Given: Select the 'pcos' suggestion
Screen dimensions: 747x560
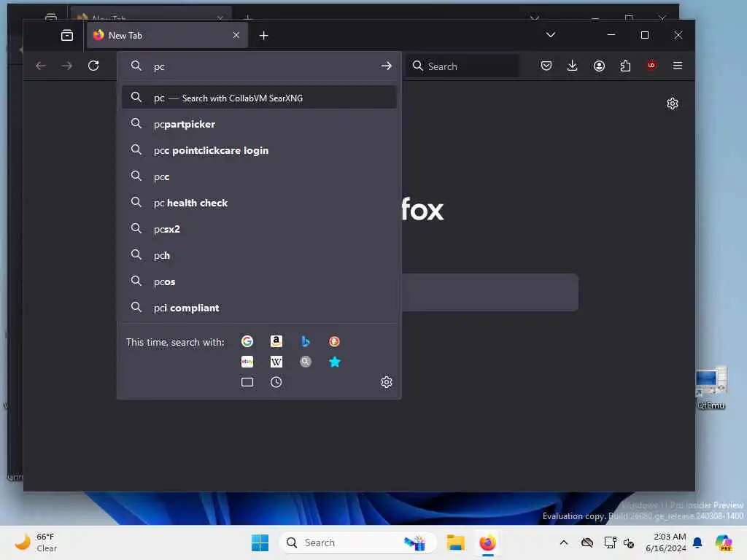Looking at the screenshot, I should (259, 281).
